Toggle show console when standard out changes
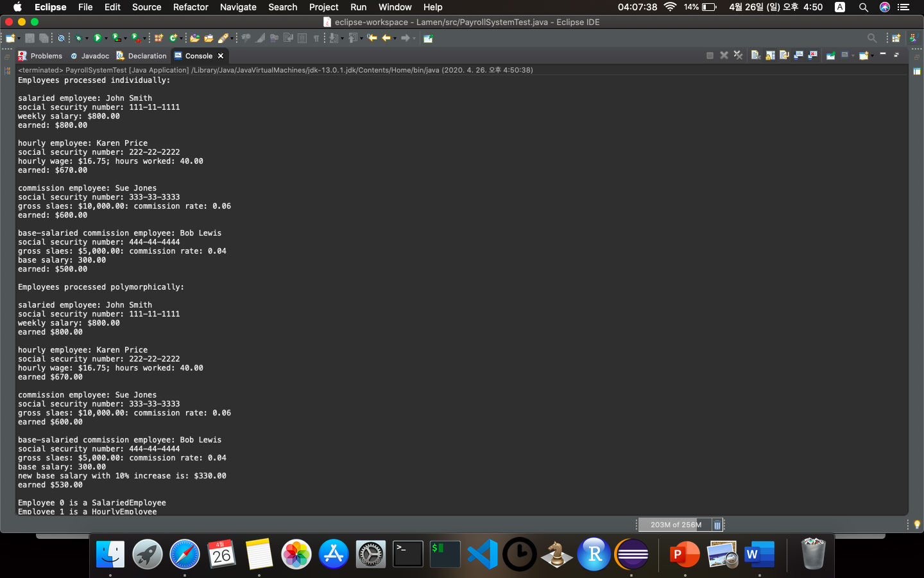 (798, 55)
